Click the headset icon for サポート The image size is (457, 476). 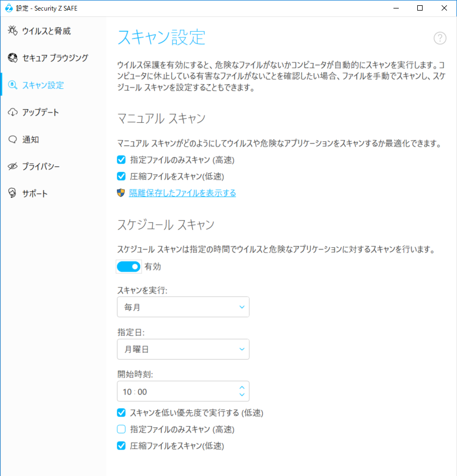(x=13, y=194)
